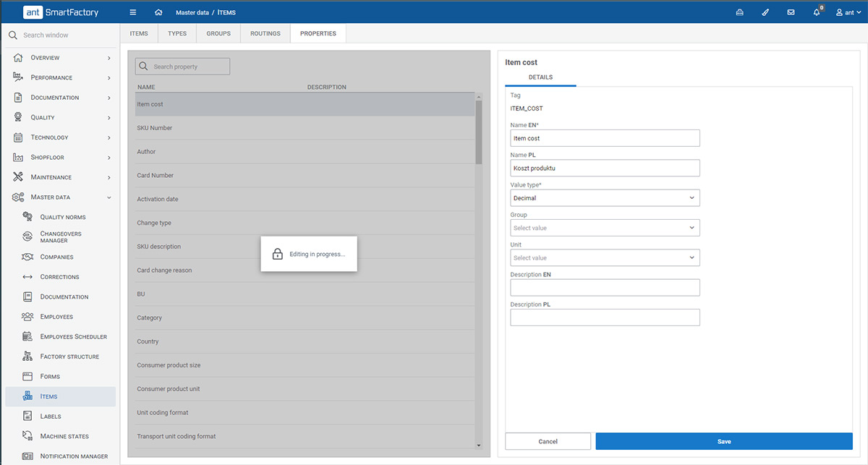Click the Forms icon in the sidebar
The height and width of the screenshot is (465, 868).
coord(27,376)
